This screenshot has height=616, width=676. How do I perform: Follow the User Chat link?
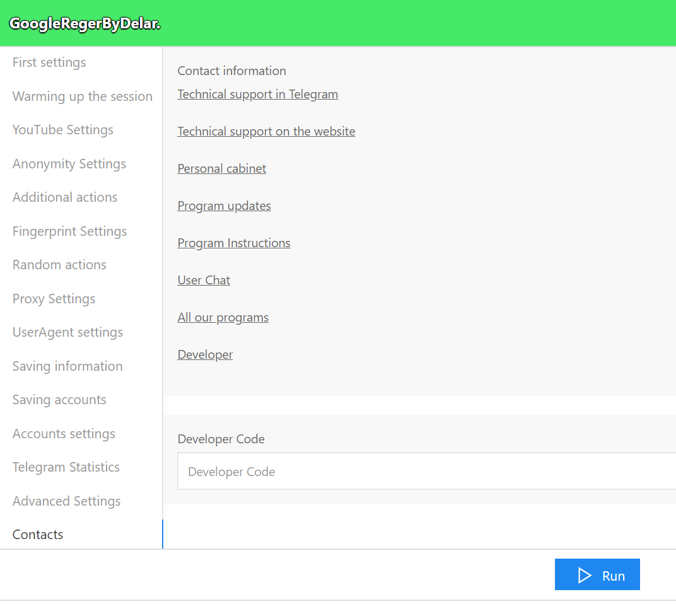point(204,280)
